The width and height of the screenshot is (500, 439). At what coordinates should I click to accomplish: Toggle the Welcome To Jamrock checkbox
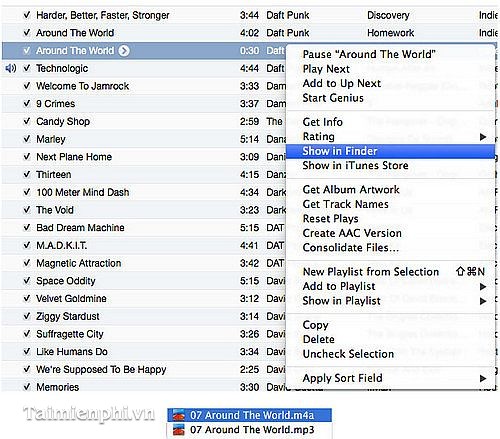coord(27,86)
